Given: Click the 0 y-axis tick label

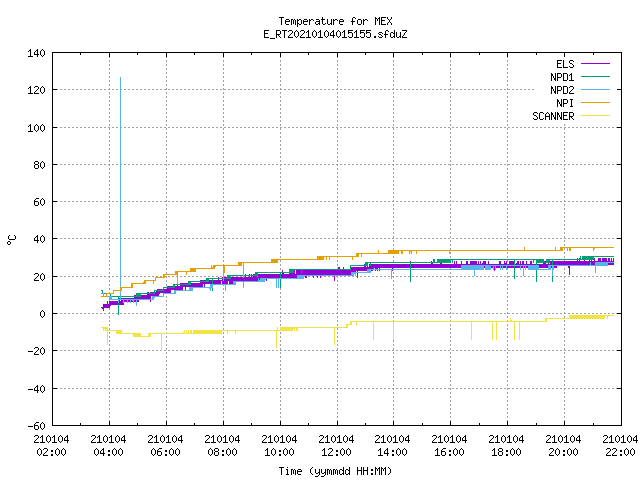Looking at the screenshot, I should (x=42, y=314).
